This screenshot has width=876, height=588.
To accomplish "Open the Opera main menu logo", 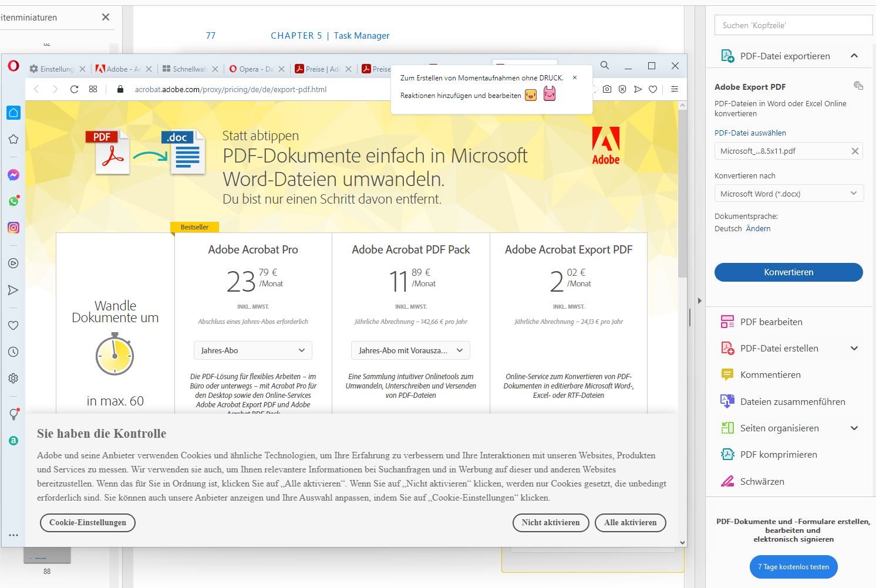I will [x=14, y=66].
